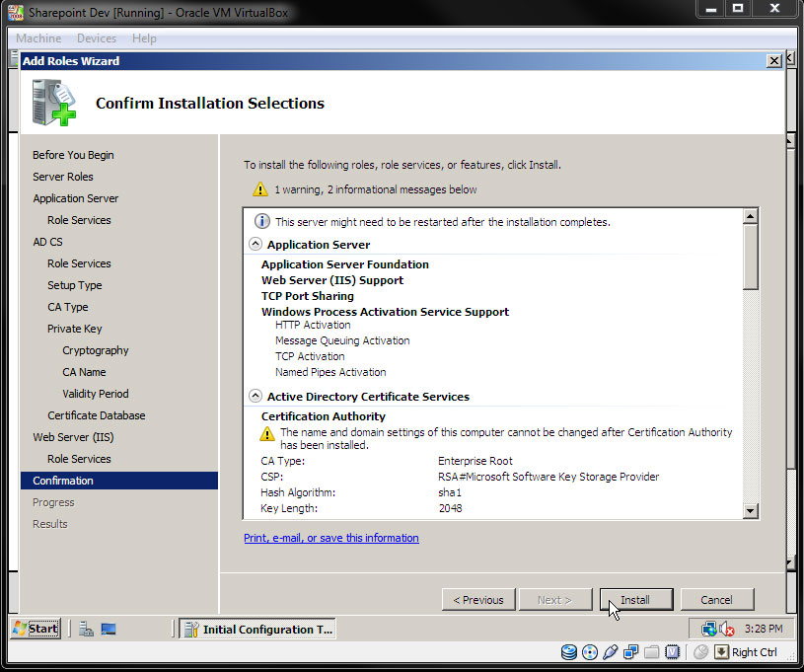Click the Server Manager quick launch icon

pyautogui.click(x=86, y=629)
